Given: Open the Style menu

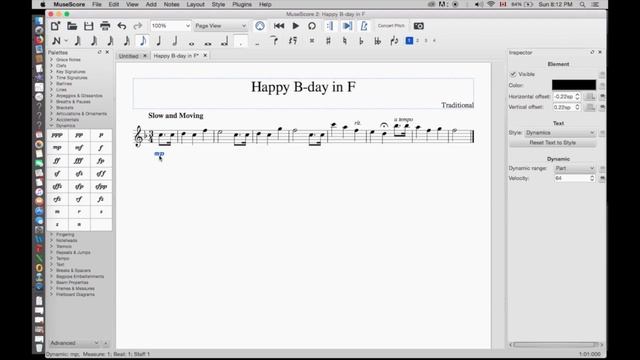Looking at the screenshot, I should 218,4.
